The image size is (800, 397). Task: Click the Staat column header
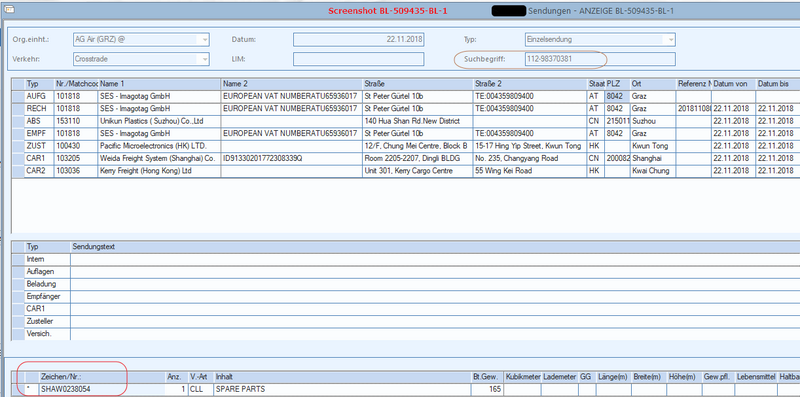point(595,84)
